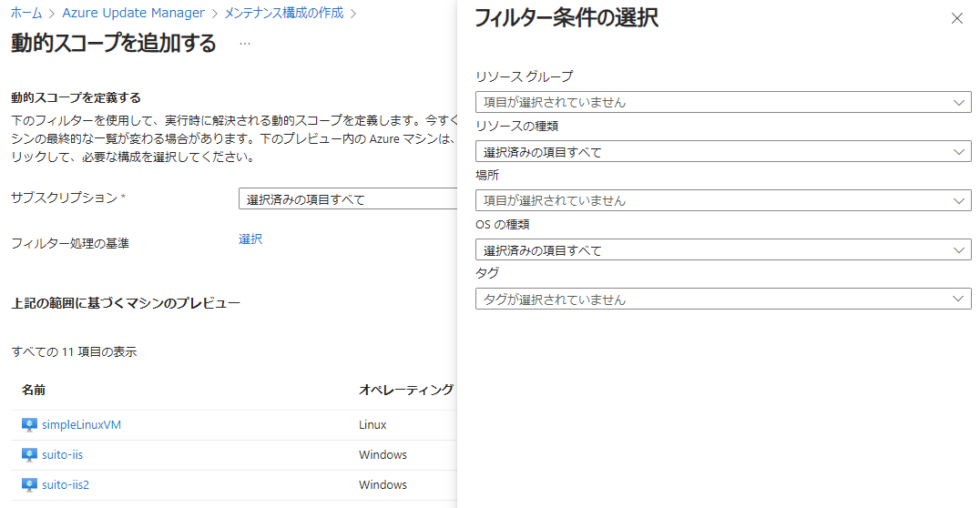Open the OS の種類 dropdown

click(722, 250)
